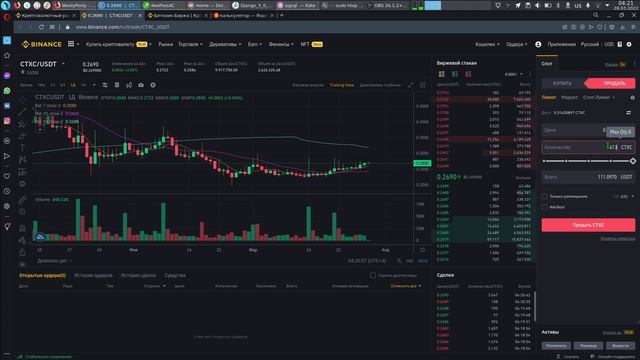
Task: Open the user account profile icon
Action: 538,44
